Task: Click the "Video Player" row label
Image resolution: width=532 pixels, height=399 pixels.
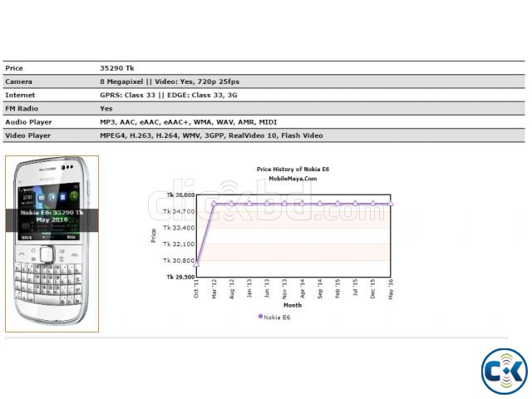Action: point(27,135)
